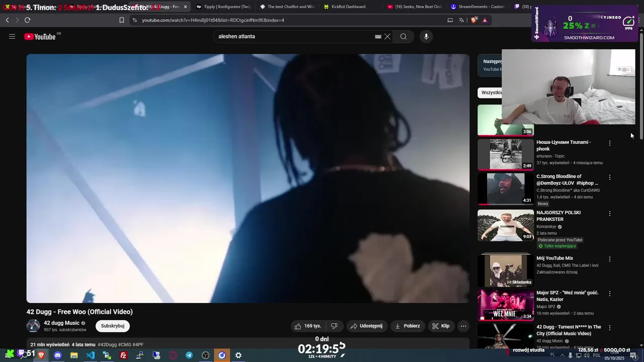
Task: Open NAJGORSZY POLSKI PRANKSTER thumbnail
Action: (x=506, y=225)
